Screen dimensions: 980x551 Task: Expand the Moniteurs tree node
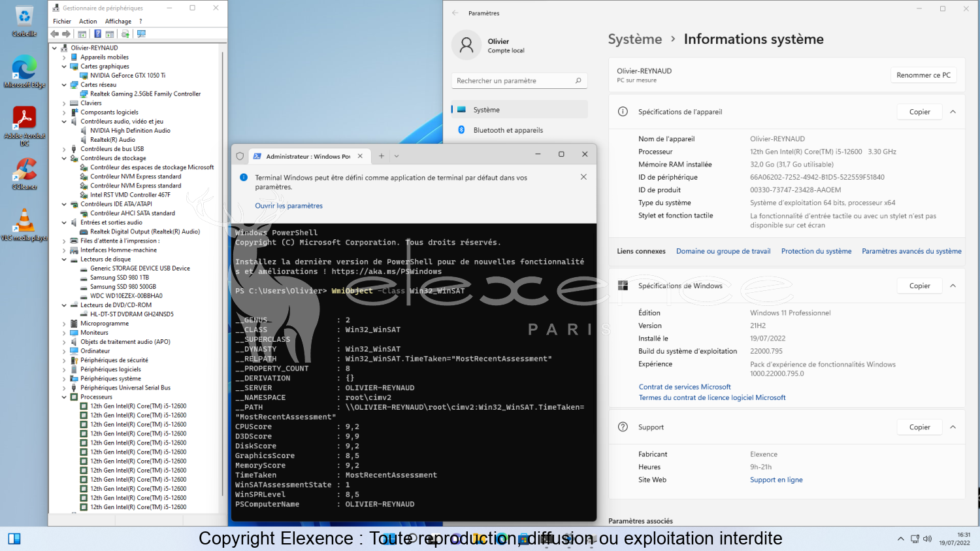64,333
